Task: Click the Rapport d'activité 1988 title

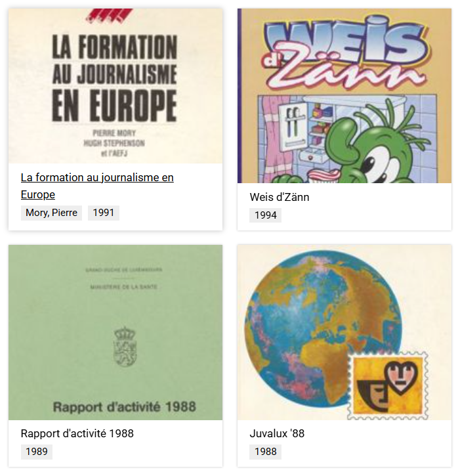Action: point(77,433)
